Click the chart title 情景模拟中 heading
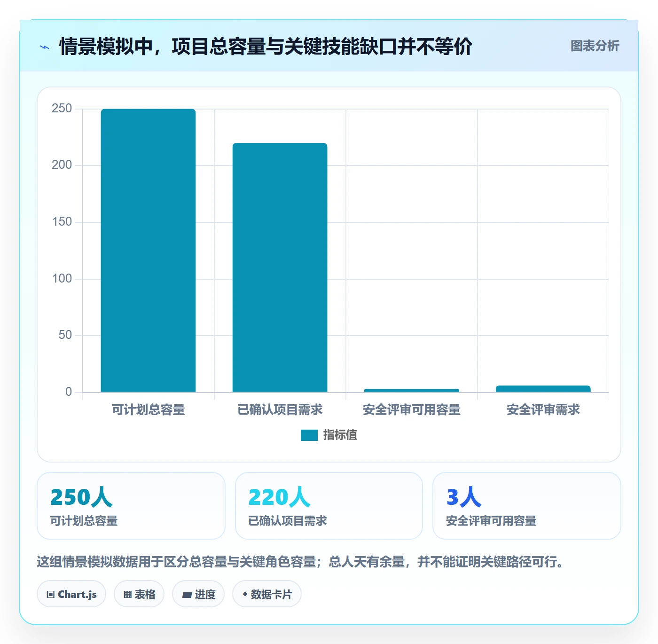The image size is (658, 644). [x=266, y=47]
